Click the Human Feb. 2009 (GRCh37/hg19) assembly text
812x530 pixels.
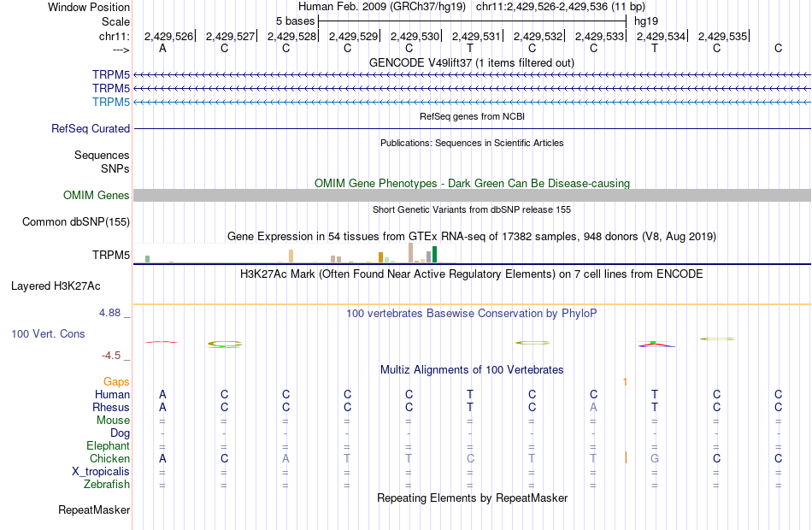pyautogui.click(x=382, y=7)
